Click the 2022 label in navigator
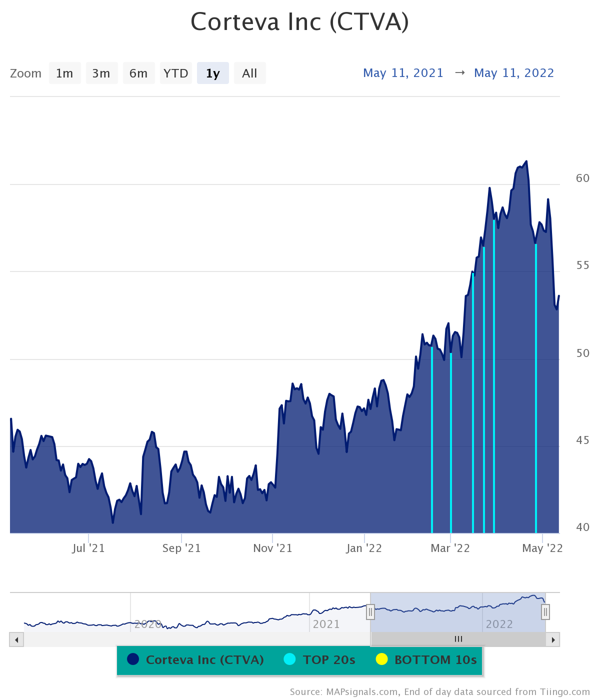600x700 pixels. click(499, 624)
